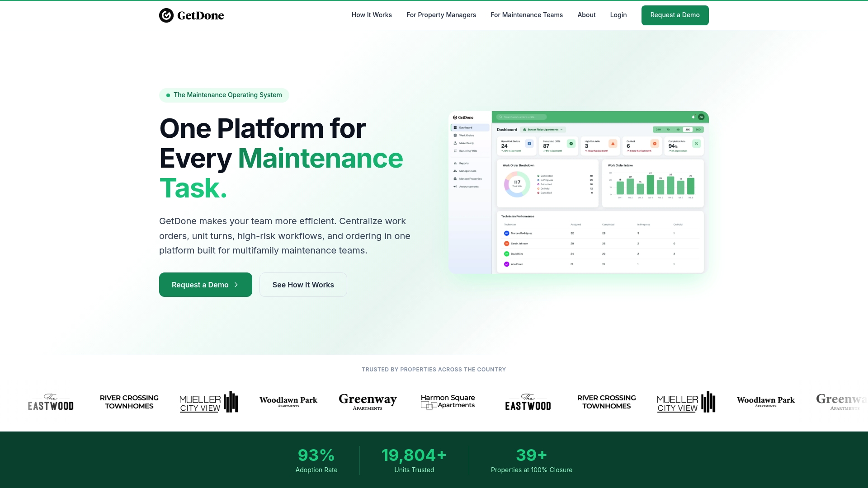The image size is (868, 488).
Task: Open the Sunset Ridge Apartments property dropdown
Action: point(543,130)
